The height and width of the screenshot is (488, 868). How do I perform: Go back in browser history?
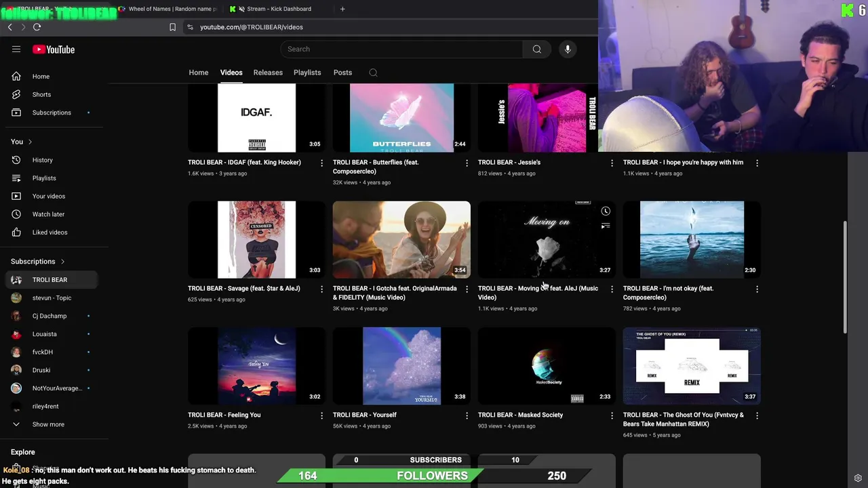click(x=9, y=27)
